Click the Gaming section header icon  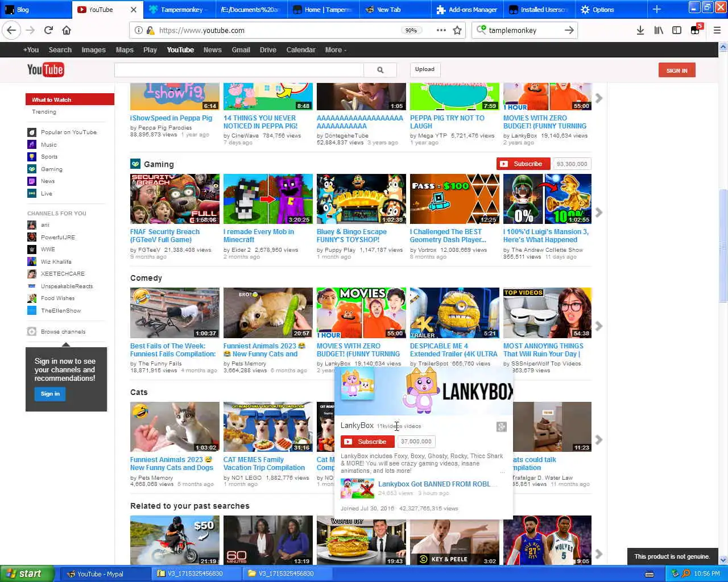135,164
